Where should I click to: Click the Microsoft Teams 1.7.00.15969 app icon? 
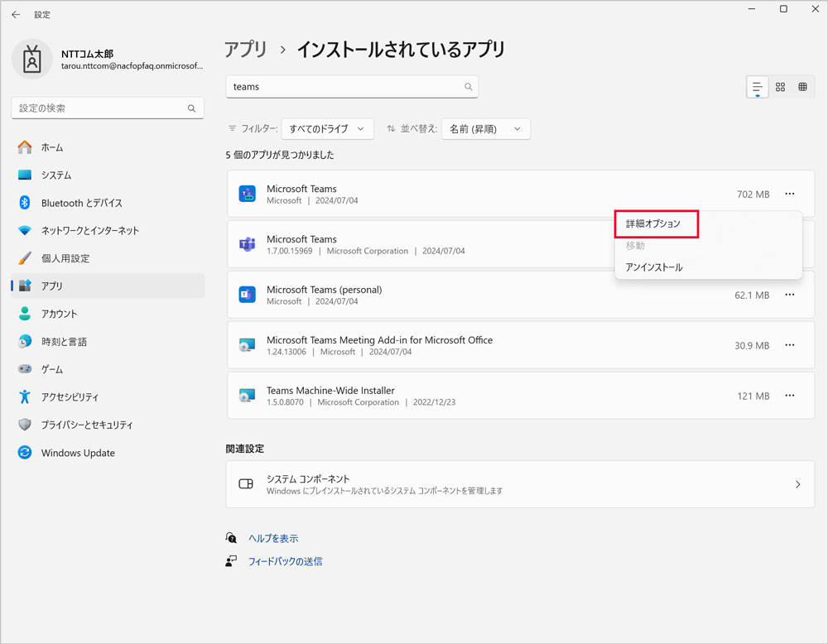247,244
